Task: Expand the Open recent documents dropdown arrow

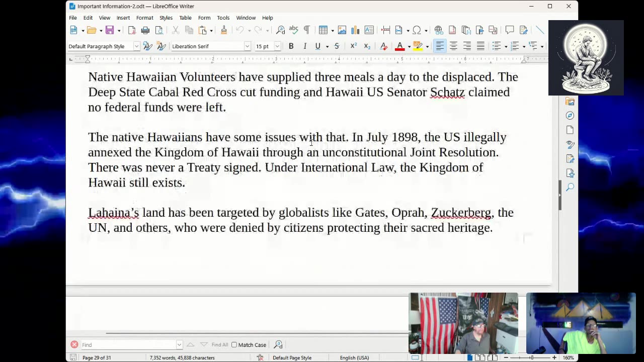Action: coord(101,30)
